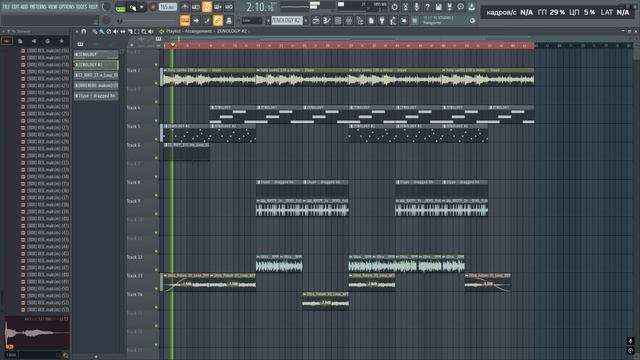Select the playlist zoom tool

144,31
